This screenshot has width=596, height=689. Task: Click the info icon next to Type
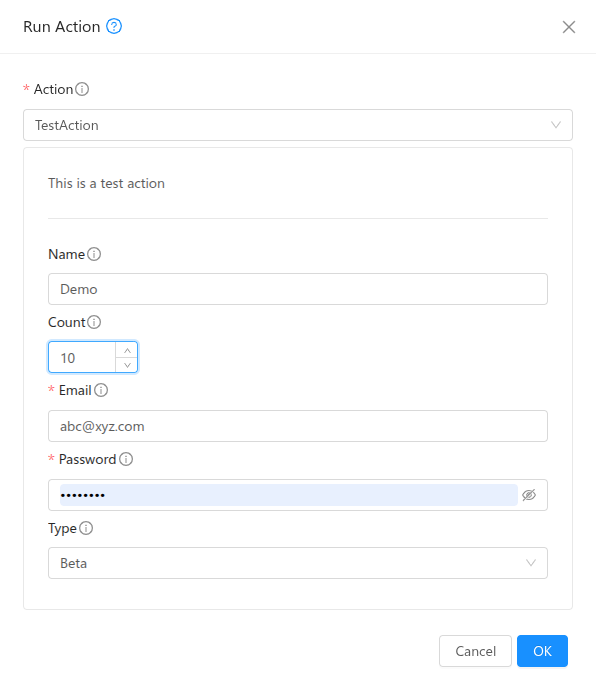86,528
